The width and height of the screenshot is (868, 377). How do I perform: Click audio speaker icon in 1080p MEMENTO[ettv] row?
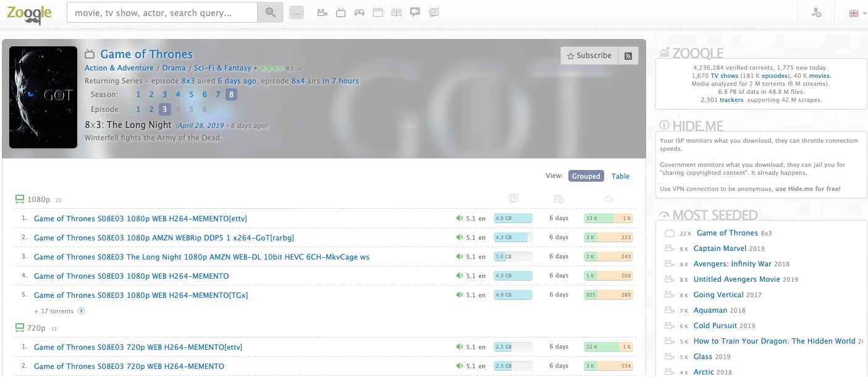point(459,218)
